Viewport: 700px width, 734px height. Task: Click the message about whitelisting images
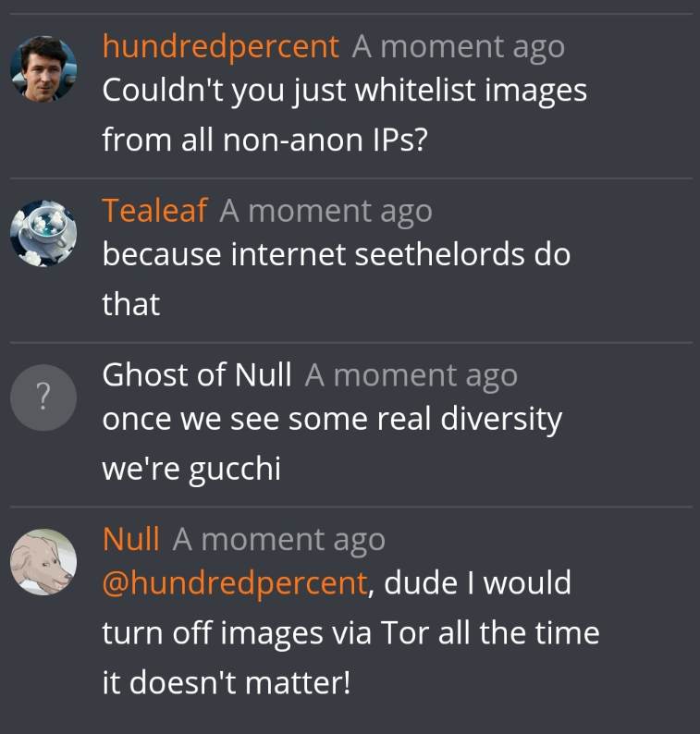tap(344, 115)
